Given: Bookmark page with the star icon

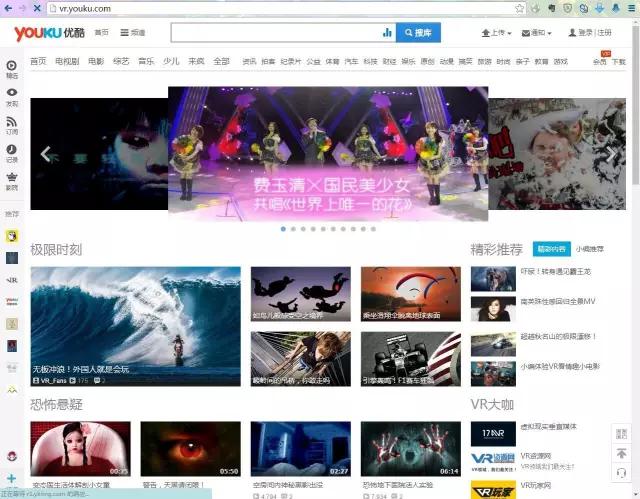Looking at the screenshot, I should coord(519,8).
